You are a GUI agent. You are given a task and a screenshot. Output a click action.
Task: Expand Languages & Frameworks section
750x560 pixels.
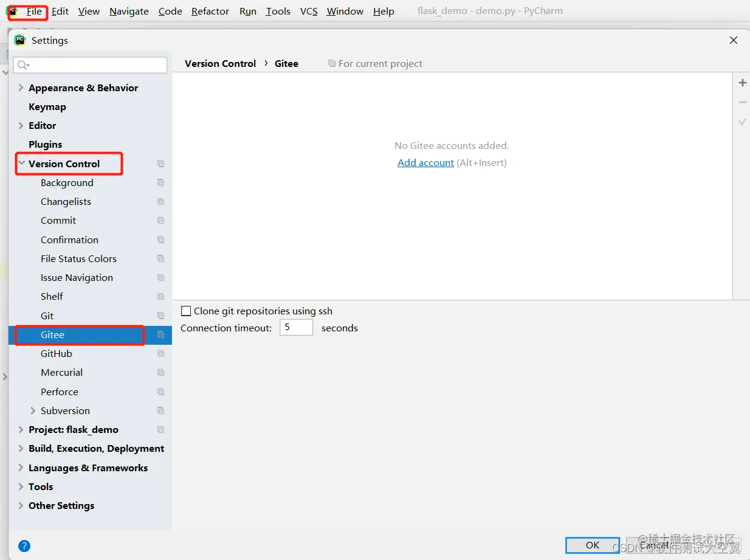coord(21,468)
